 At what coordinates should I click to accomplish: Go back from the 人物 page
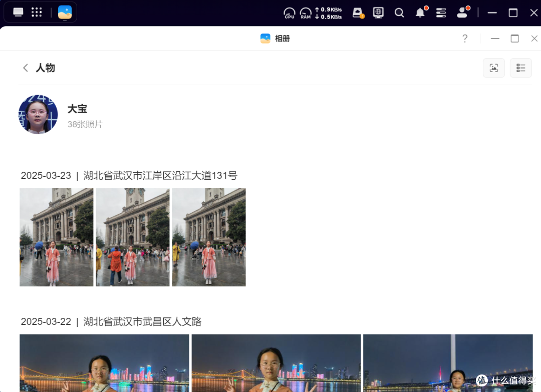(26, 68)
